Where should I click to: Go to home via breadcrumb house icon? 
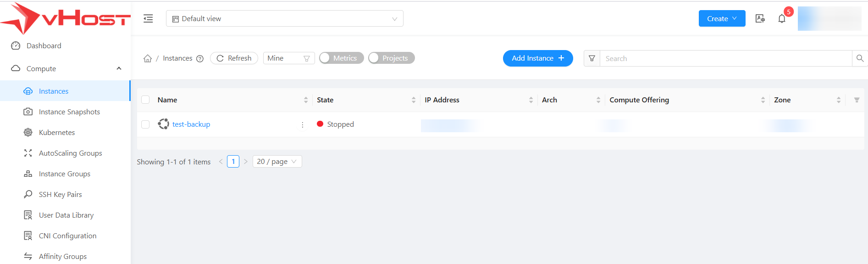[x=148, y=59]
